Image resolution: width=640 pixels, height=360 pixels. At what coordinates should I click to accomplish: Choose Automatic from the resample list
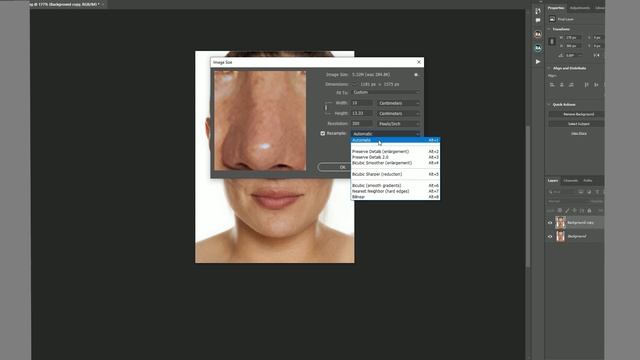(x=395, y=140)
